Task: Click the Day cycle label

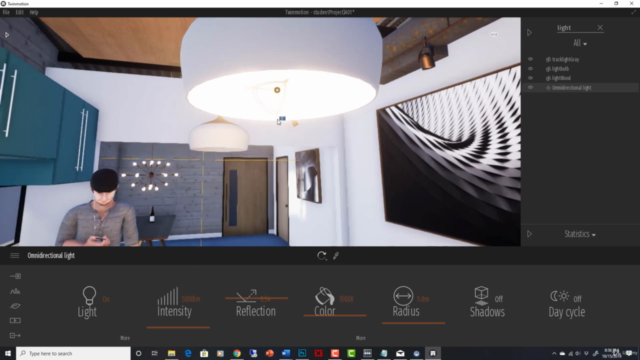Action: [x=567, y=312]
